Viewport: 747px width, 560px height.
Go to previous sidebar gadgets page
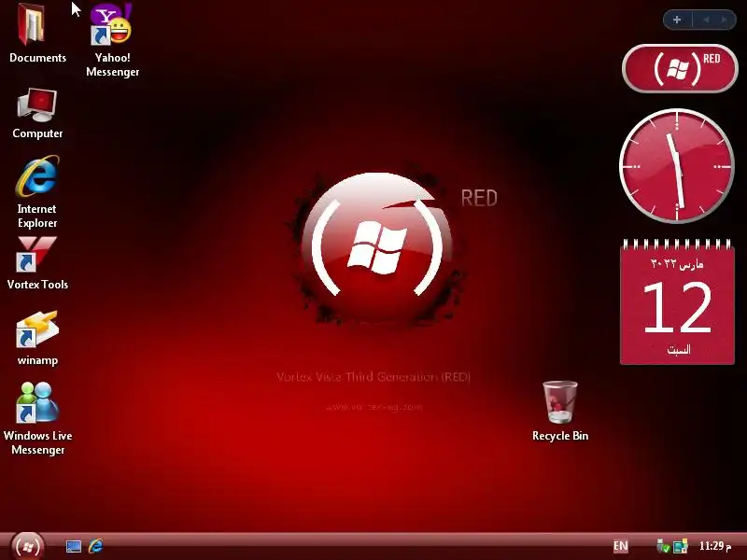click(707, 20)
